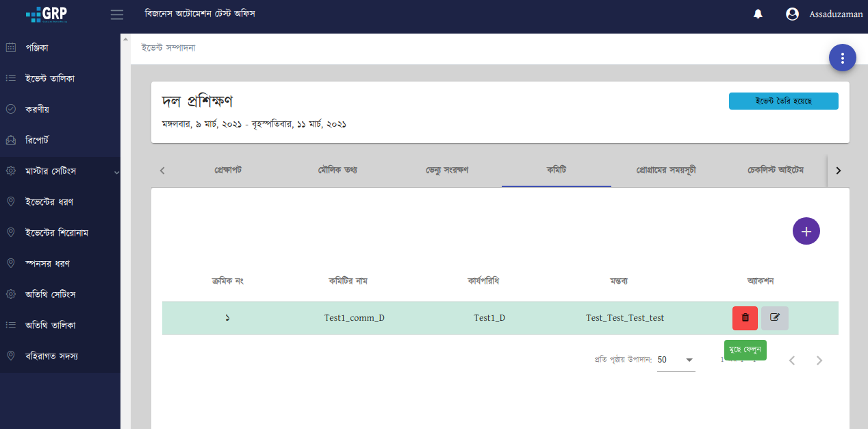Switch to the প্রোগ্রামের সময়সূচী tab
Screen dimensions: 868x429
pos(666,170)
